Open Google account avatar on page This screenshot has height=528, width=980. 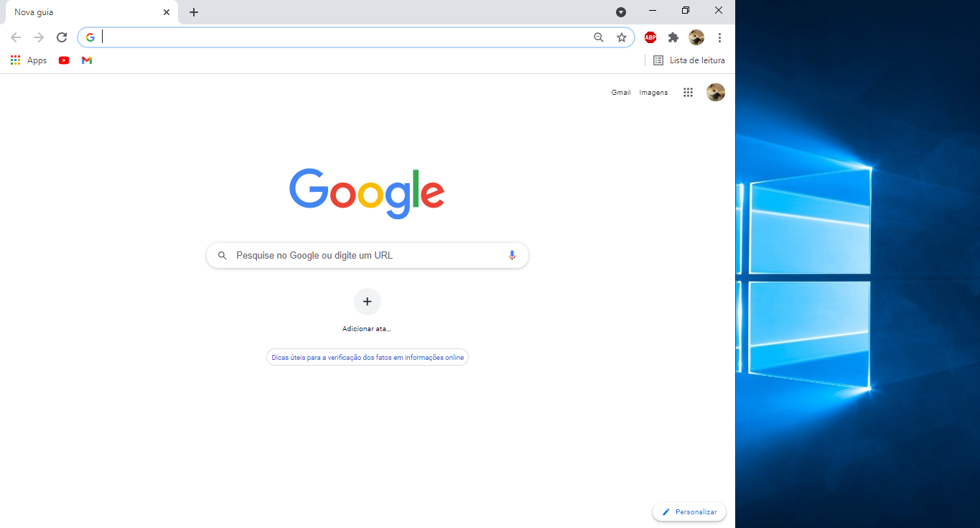click(716, 92)
